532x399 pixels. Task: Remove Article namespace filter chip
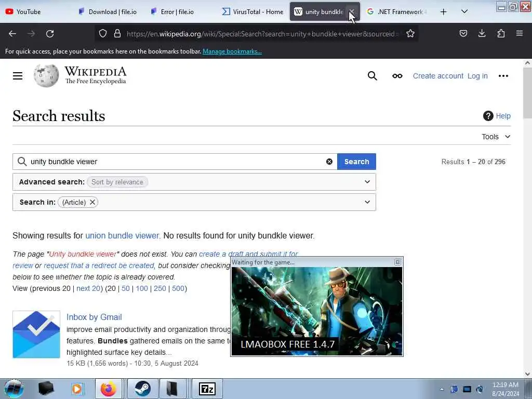point(92,202)
